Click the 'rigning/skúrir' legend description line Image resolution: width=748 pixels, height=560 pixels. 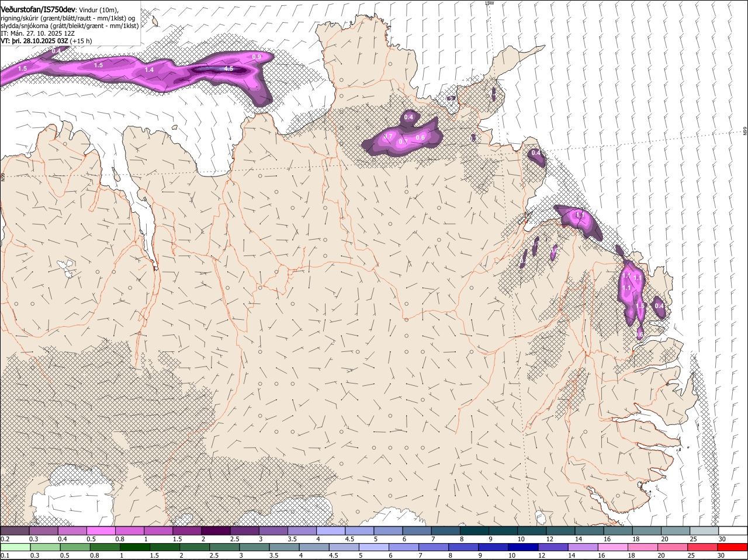coord(68,18)
